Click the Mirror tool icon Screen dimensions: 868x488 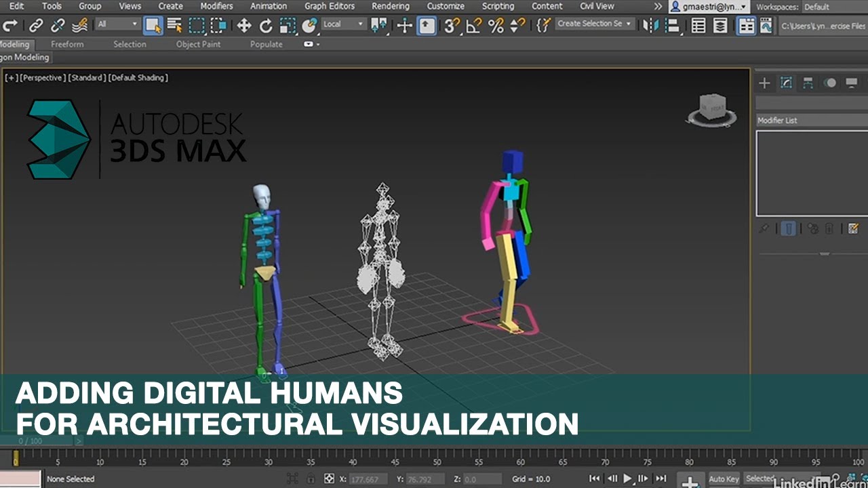click(x=651, y=26)
